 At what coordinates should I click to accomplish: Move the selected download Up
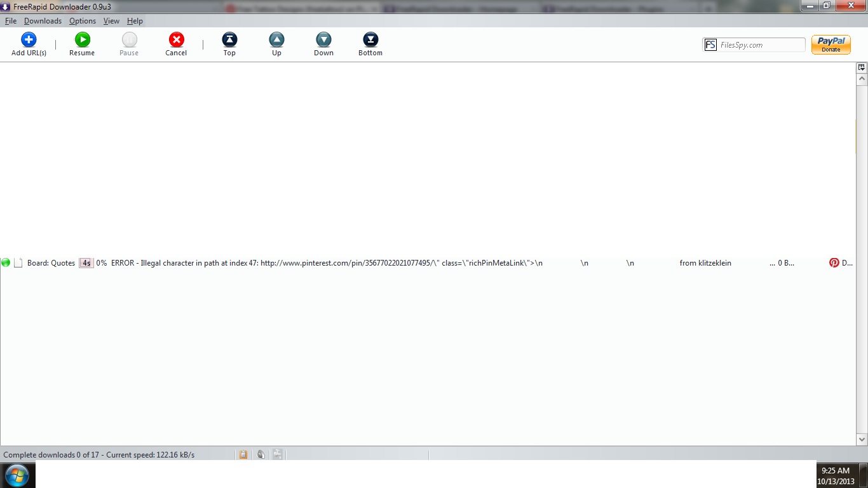coord(276,41)
